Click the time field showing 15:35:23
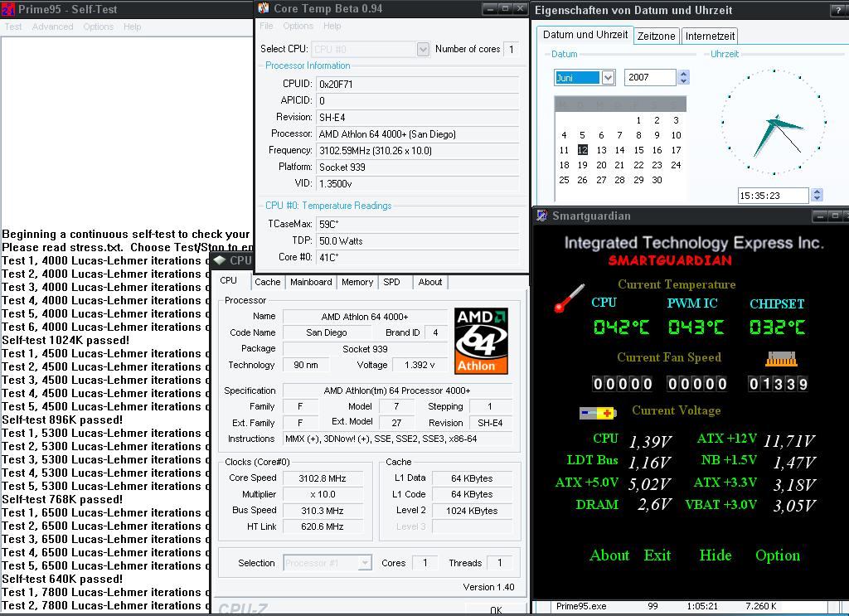Screen dimensions: 849x616 (x=774, y=196)
